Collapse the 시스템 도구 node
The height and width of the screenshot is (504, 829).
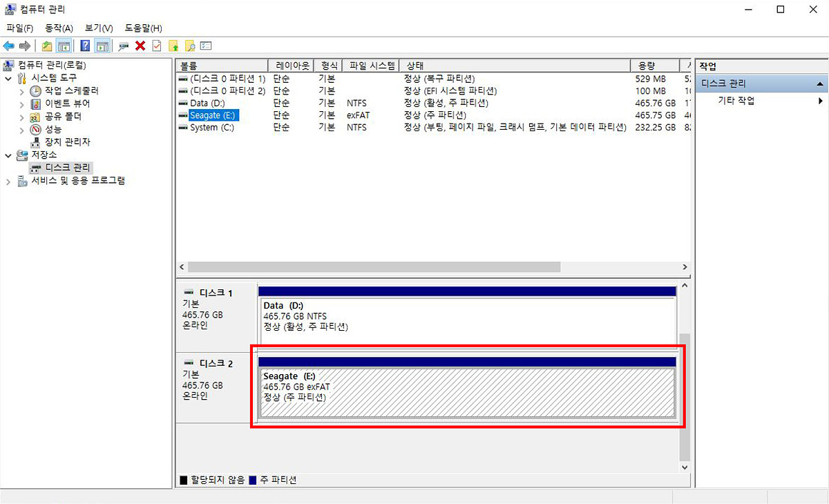[8, 78]
